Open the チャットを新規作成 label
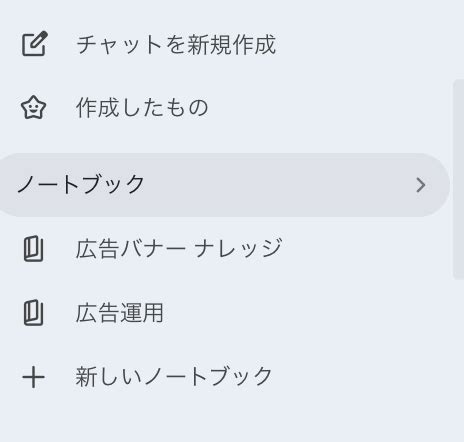Viewport: 464px width, 442px height. tap(176, 44)
